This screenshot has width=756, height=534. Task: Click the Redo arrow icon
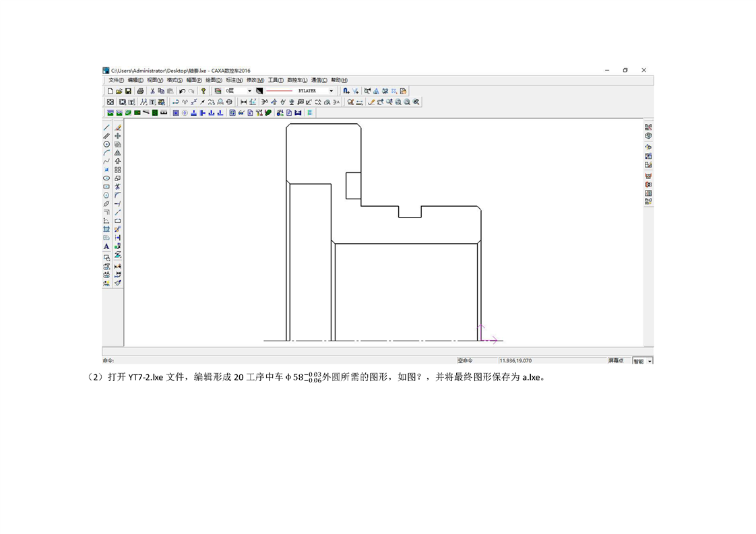[191, 91]
